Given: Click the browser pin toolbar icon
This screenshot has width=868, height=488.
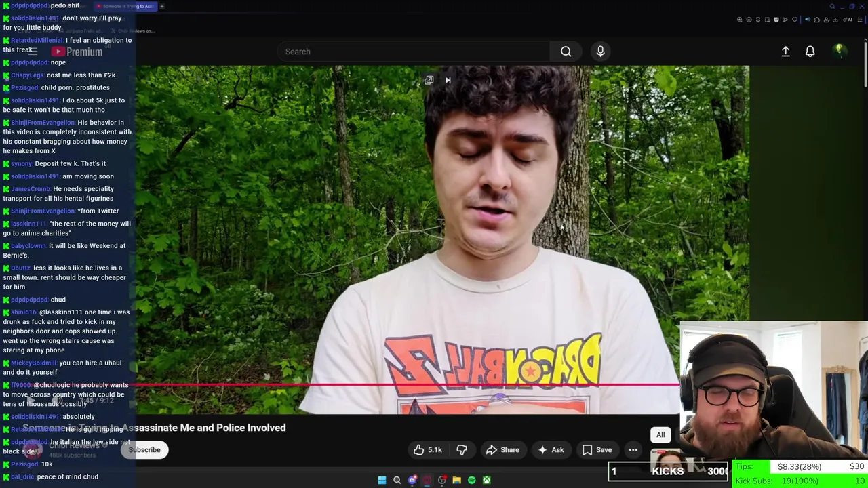Looking at the screenshot, I should click(x=758, y=20).
